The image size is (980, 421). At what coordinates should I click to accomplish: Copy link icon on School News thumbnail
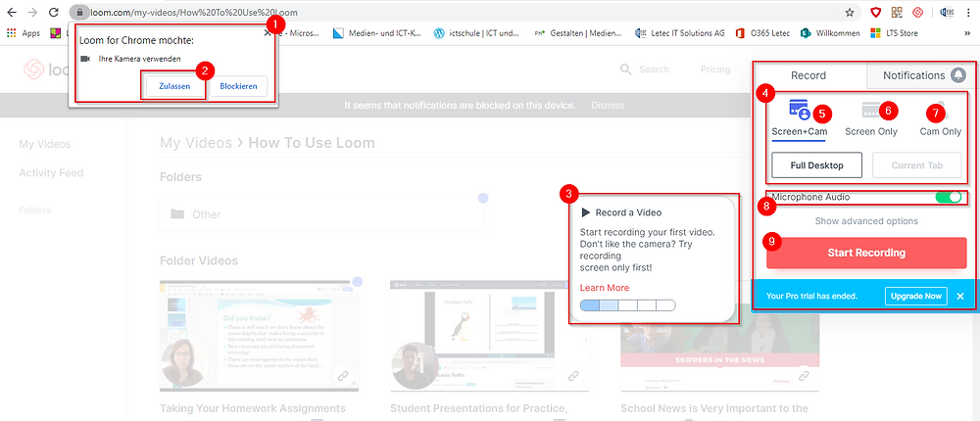pos(804,376)
